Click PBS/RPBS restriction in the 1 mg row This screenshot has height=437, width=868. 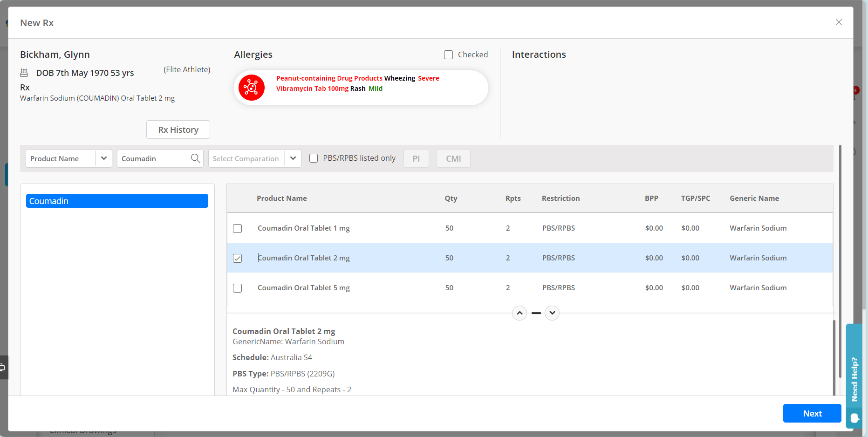(x=559, y=228)
